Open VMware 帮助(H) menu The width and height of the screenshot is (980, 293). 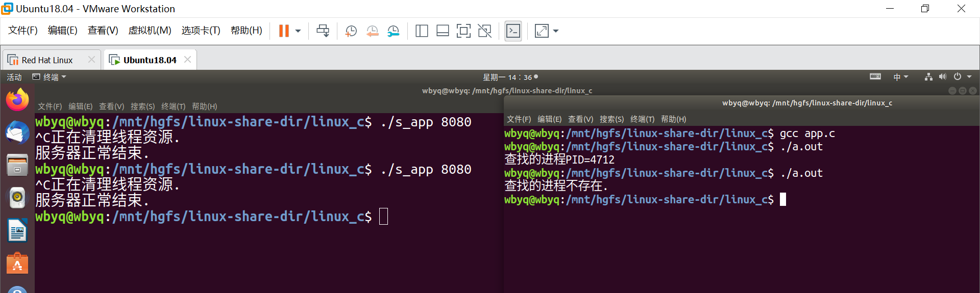click(247, 31)
